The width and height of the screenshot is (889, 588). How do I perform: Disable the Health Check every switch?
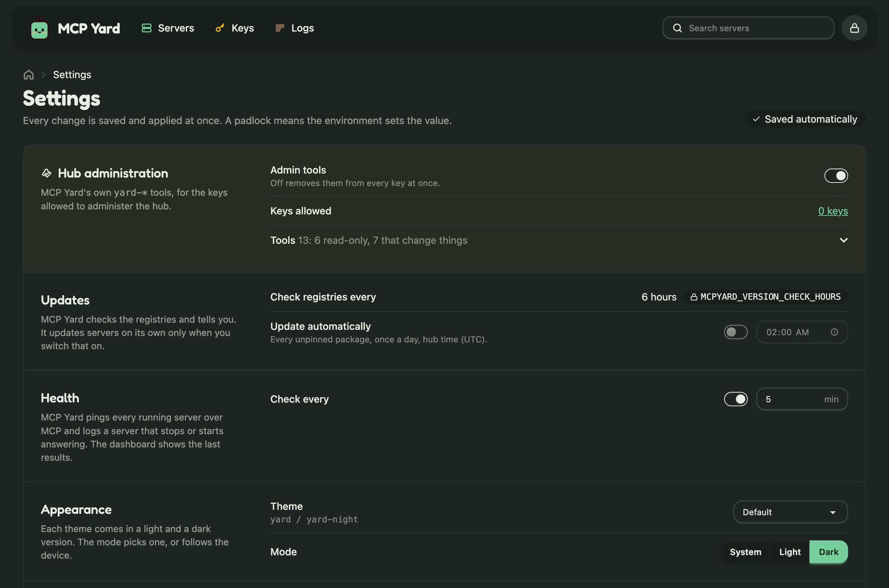coord(736,399)
